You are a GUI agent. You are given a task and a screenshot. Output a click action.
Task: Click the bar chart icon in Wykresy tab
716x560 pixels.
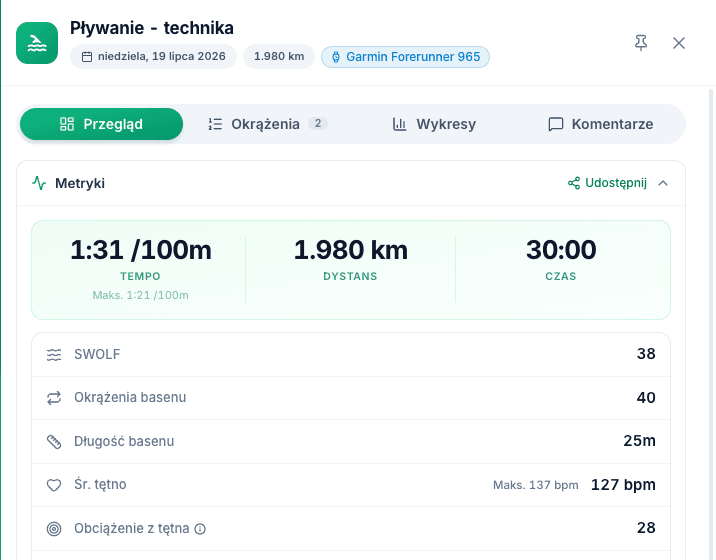(x=400, y=124)
